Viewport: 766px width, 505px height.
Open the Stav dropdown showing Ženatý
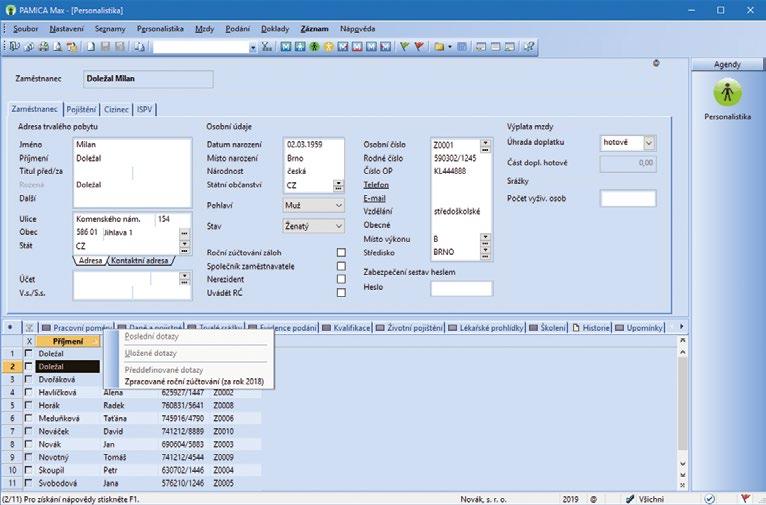click(x=314, y=226)
